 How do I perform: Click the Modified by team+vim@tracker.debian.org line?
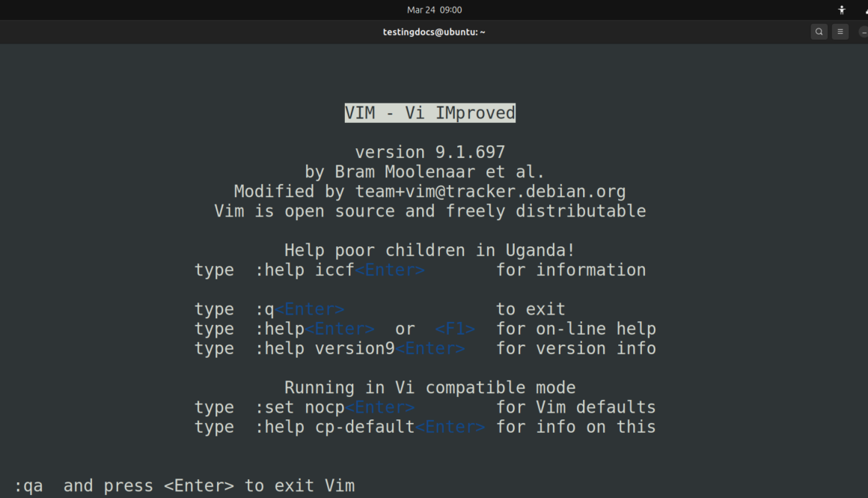tap(430, 192)
